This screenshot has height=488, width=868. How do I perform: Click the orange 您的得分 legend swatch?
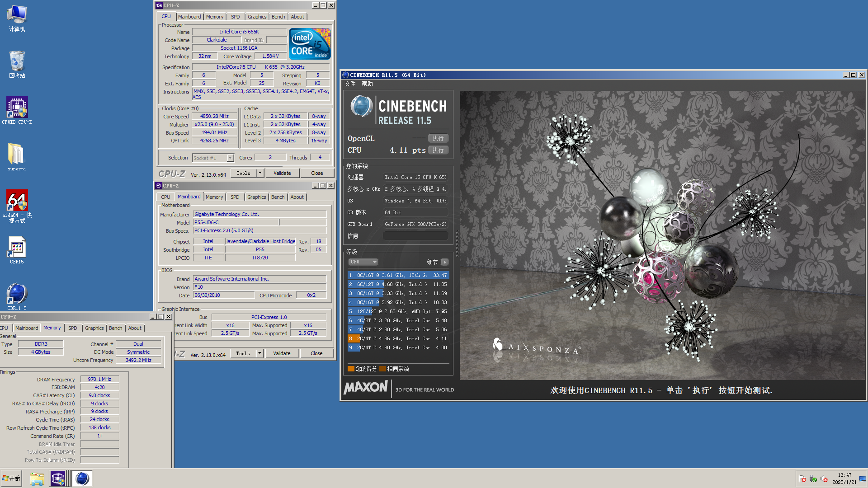(351, 369)
